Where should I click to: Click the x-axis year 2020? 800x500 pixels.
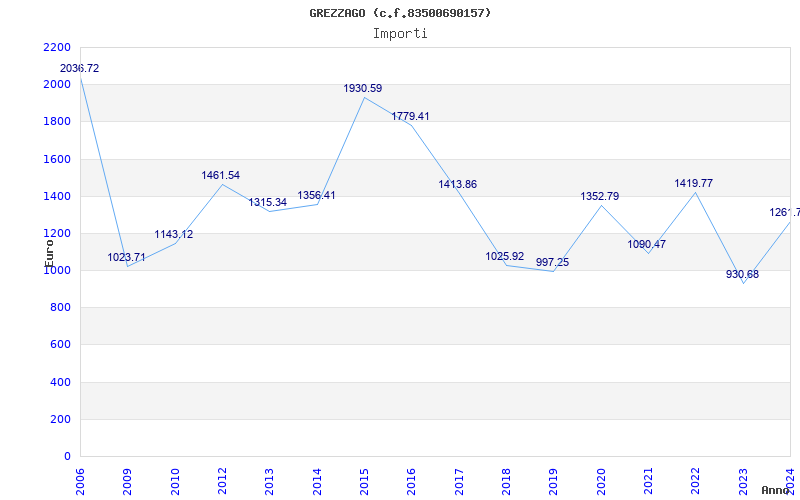click(601, 482)
